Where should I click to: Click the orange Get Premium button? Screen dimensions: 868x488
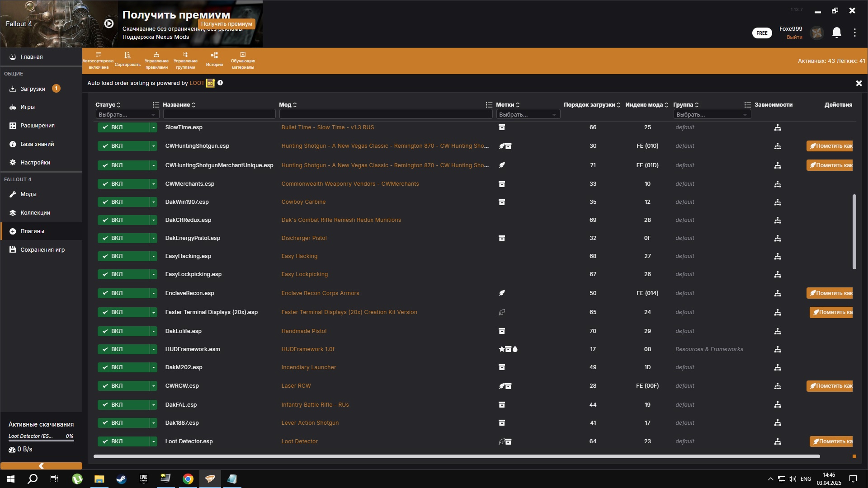(x=226, y=24)
